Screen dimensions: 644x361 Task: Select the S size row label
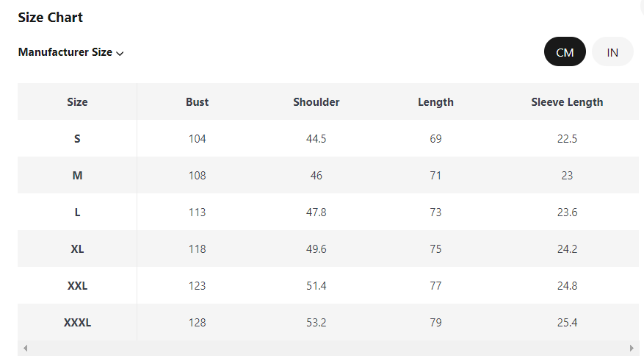77,139
